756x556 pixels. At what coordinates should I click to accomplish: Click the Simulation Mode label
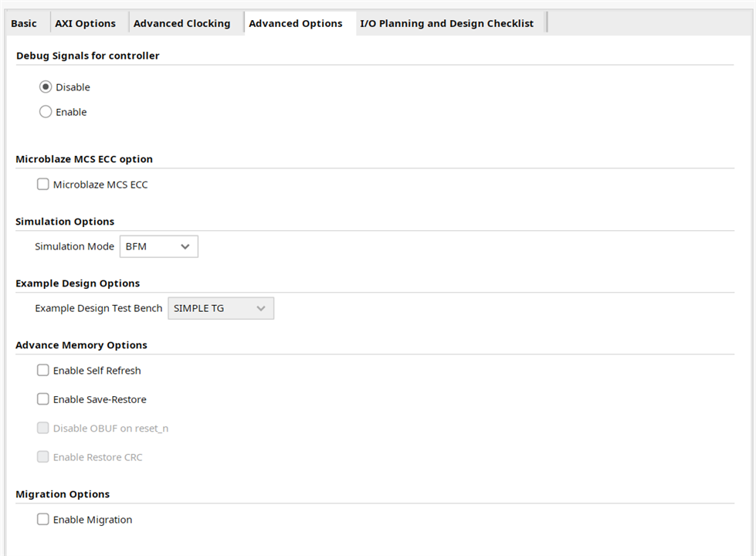tap(74, 246)
